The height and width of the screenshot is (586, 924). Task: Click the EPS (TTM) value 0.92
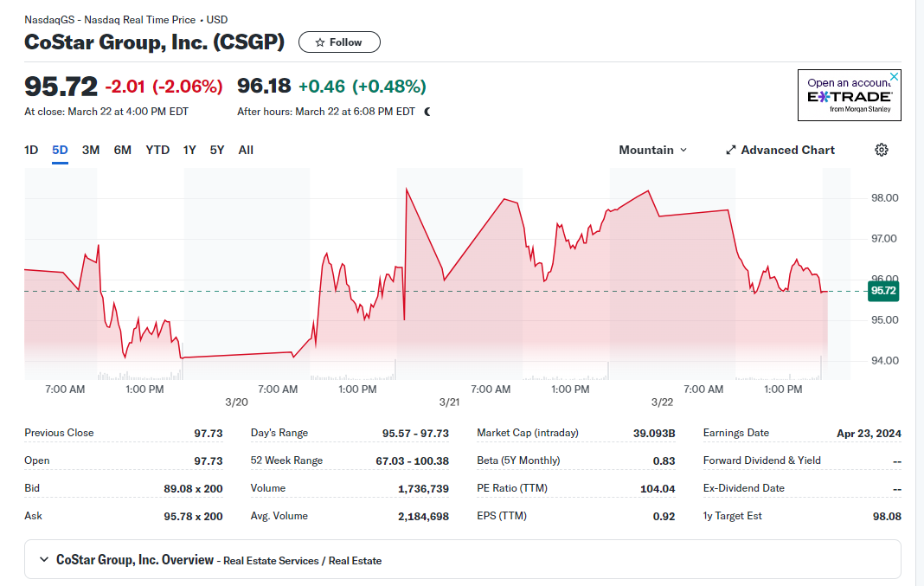click(x=664, y=517)
